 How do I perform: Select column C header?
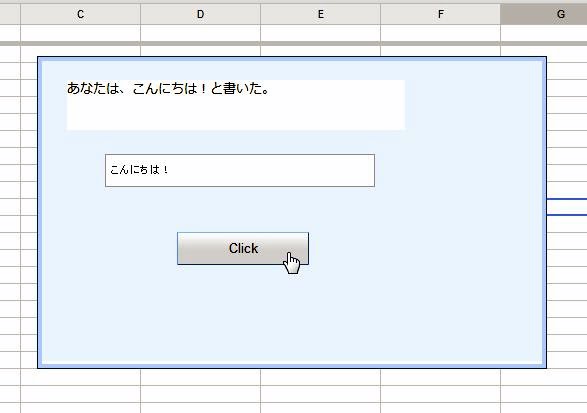[x=80, y=14]
